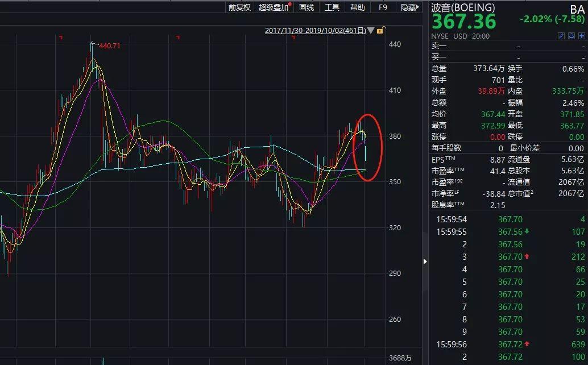Click the BA ticker symbol
The image size is (588, 365).
[x=577, y=9]
